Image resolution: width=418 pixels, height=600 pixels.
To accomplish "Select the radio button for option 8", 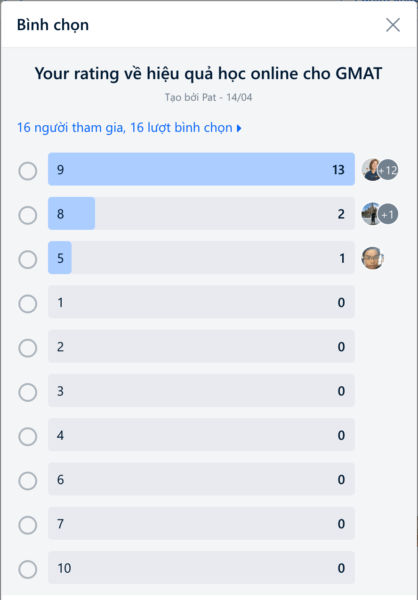I will [x=28, y=215].
